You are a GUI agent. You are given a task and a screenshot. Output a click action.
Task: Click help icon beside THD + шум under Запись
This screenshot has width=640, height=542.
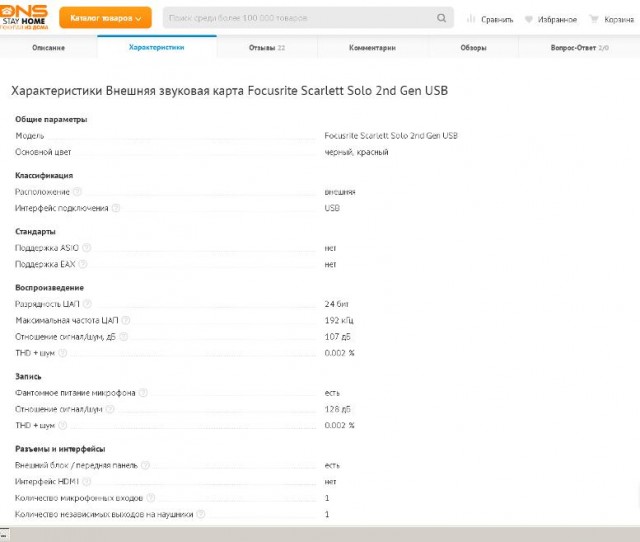(62, 425)
